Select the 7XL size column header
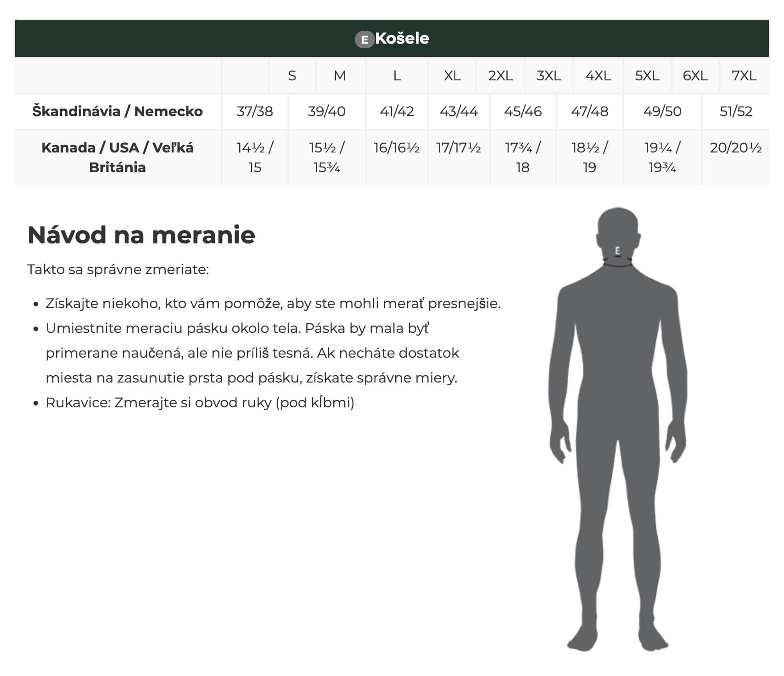The width and height of the screenshot is (784, 676). [x=744, y=75]
